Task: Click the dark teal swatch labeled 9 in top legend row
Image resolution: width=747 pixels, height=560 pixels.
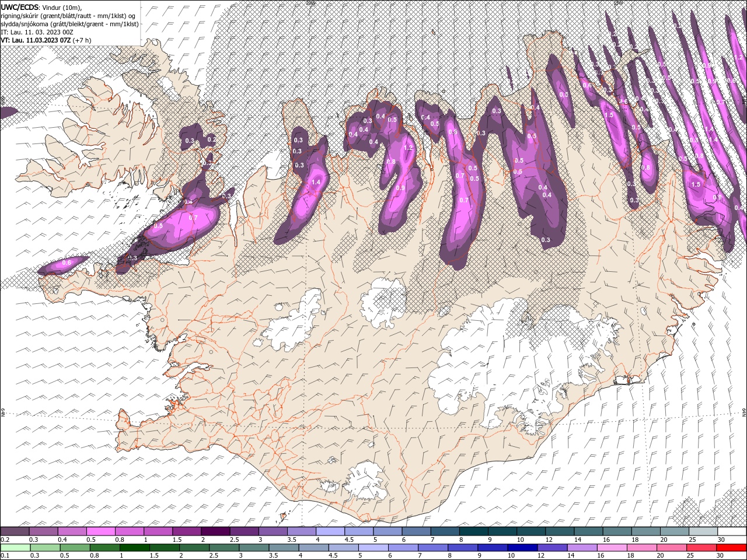Action: 502,531
